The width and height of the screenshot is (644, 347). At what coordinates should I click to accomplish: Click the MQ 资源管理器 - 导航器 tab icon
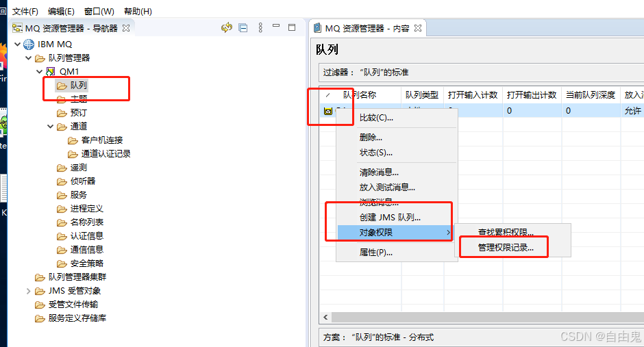17,28
